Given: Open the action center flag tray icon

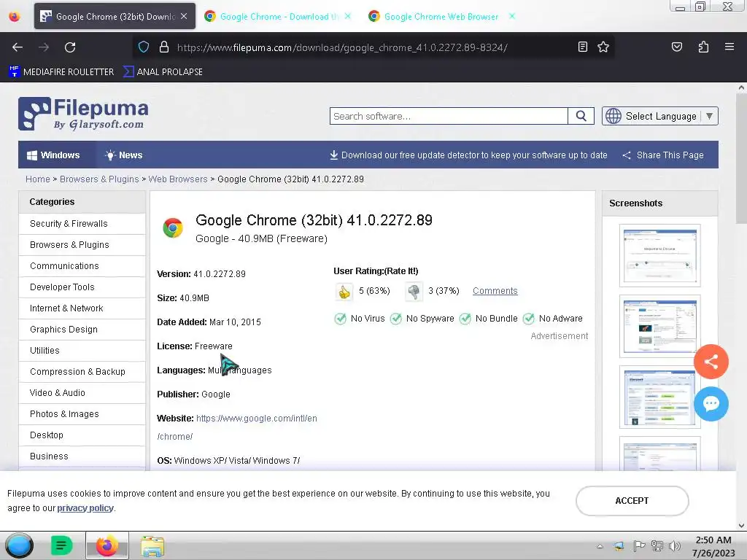Looking at the screenshot, I should 639,546.
